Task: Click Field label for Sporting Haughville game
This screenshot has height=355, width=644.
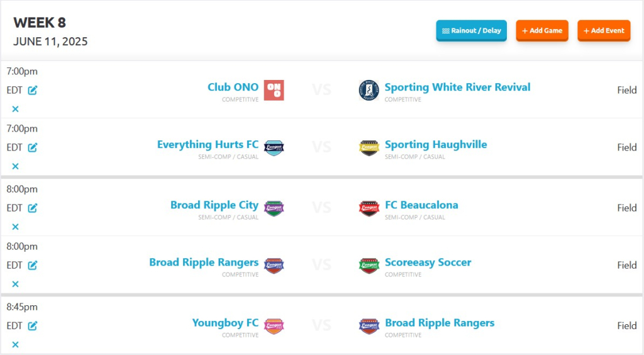Action: point(627,147)
